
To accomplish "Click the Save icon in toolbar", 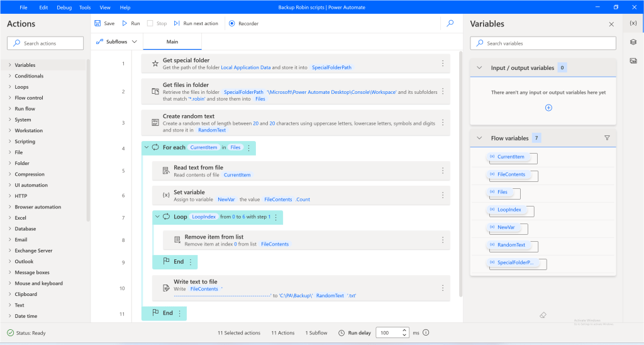I will coord(98,23).
